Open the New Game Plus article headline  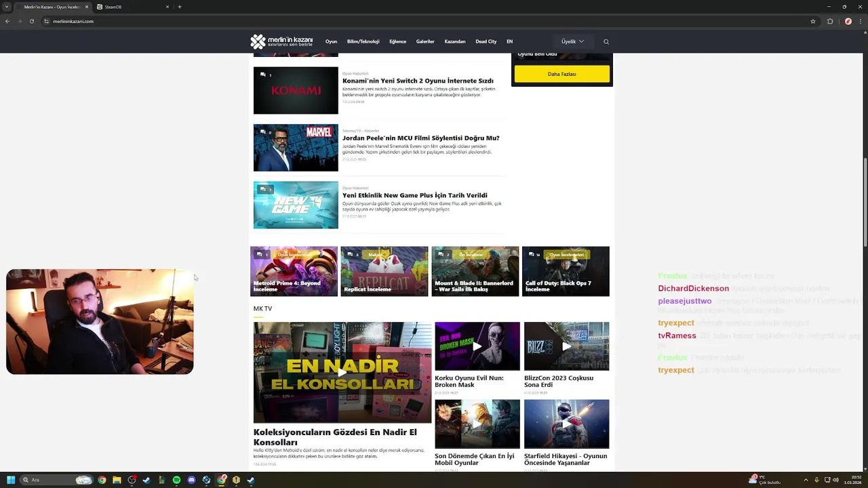(x=414, y=195)
